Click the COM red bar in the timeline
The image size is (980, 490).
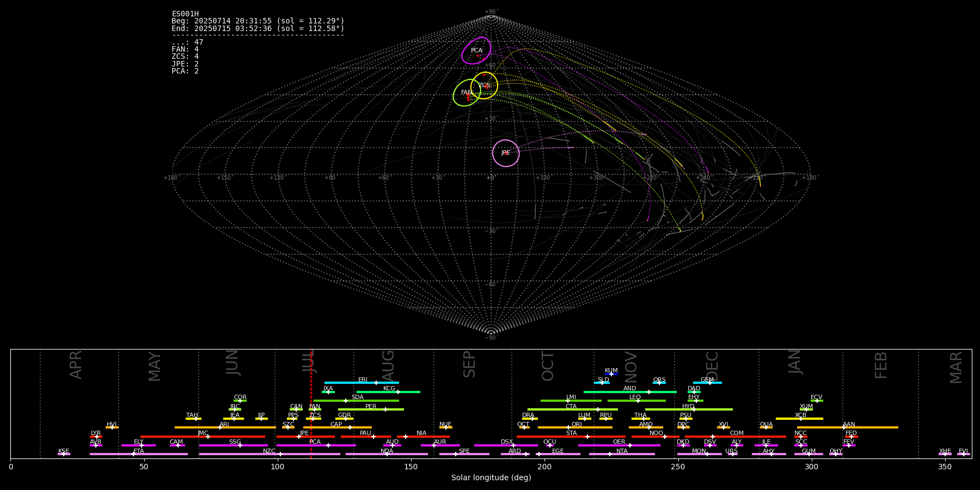pos(736,437)
